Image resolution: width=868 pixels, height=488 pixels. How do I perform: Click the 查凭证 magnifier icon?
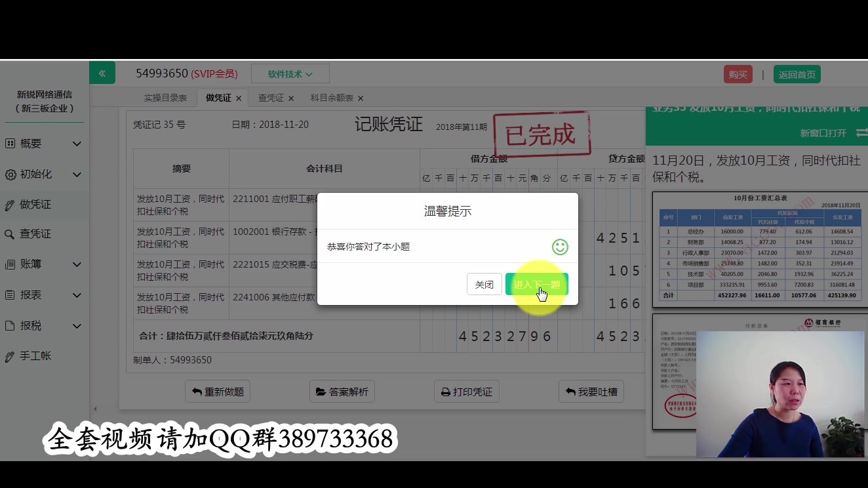tap(10, 234)
